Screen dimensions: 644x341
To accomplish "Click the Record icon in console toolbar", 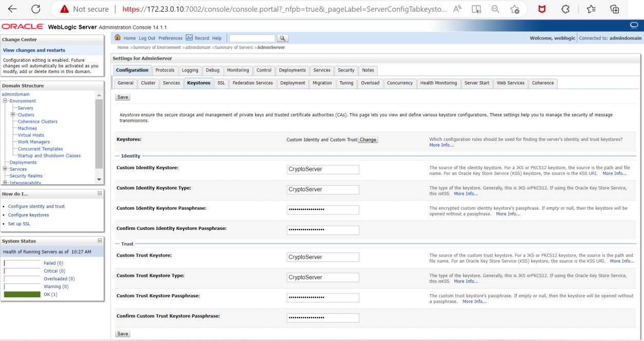I will coord(189,38).
